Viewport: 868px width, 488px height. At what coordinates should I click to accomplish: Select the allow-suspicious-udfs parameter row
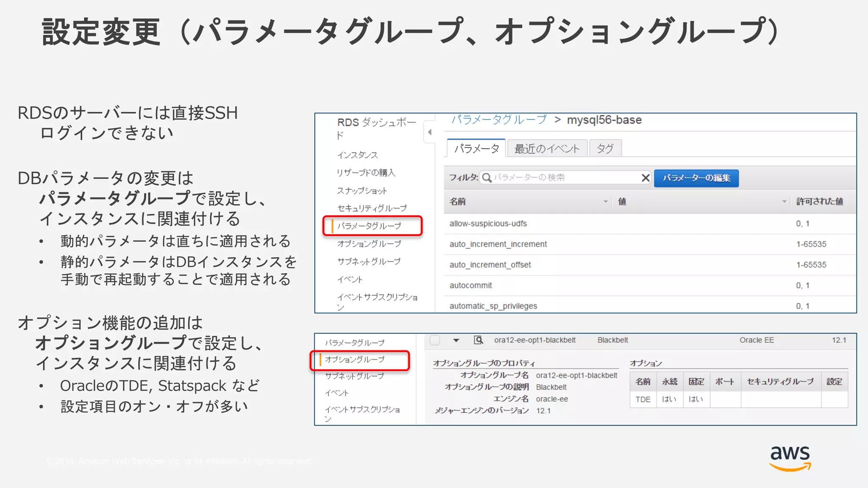(x=650, y=224)
